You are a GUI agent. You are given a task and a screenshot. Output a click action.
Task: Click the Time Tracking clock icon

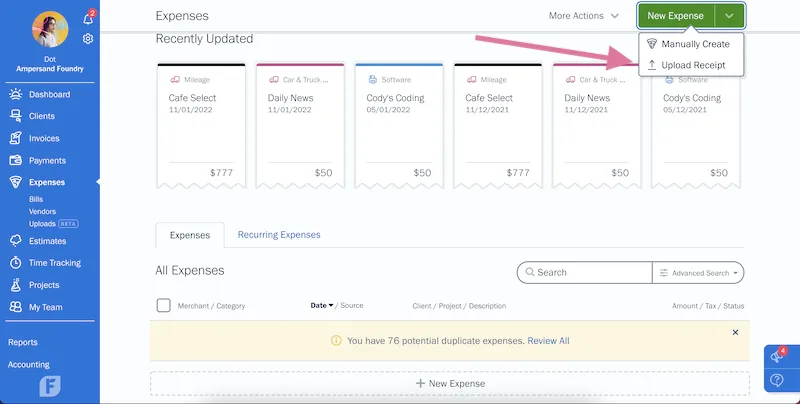point(15,263)
